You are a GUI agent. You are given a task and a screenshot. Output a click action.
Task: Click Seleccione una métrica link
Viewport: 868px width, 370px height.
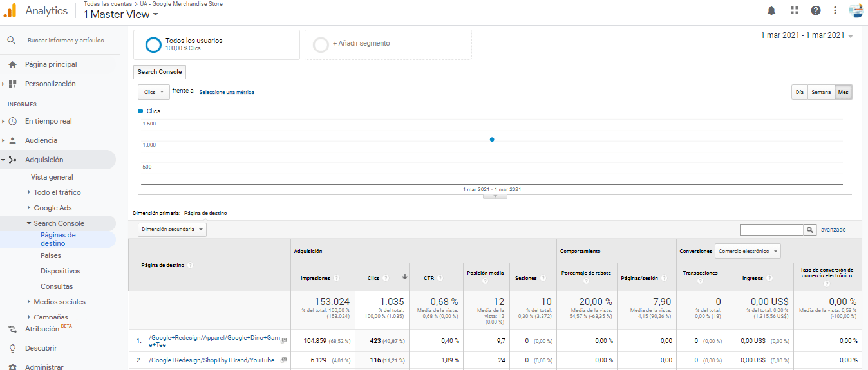[227, 92]
